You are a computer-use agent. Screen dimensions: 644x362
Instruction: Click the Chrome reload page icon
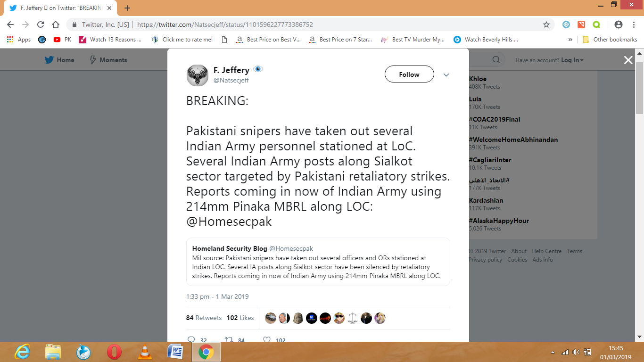[x=41, y=25]
